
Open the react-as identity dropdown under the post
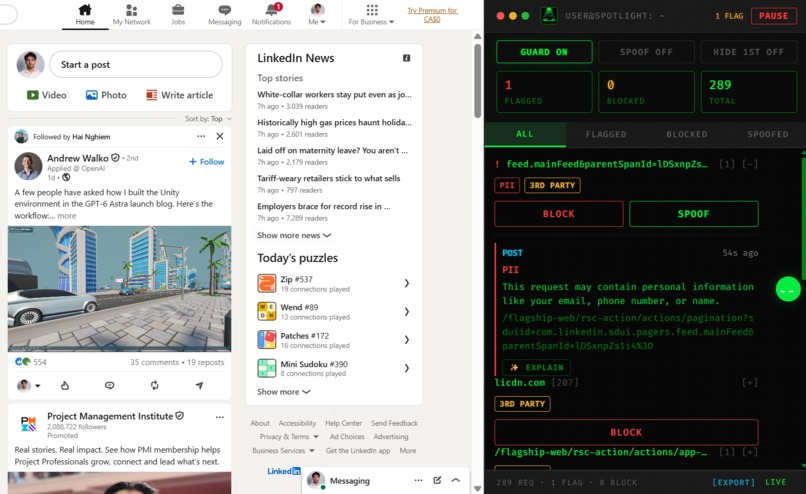click(29, 385)
